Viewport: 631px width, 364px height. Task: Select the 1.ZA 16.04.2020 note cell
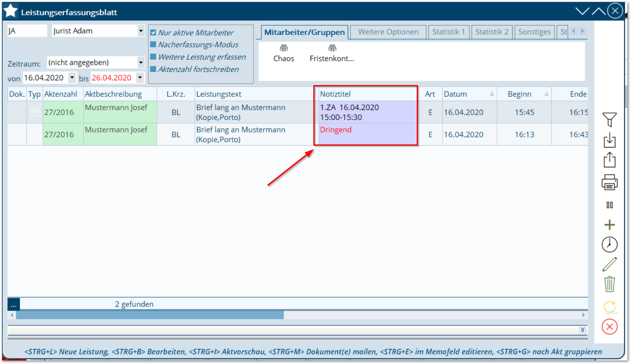pos(367,112)
